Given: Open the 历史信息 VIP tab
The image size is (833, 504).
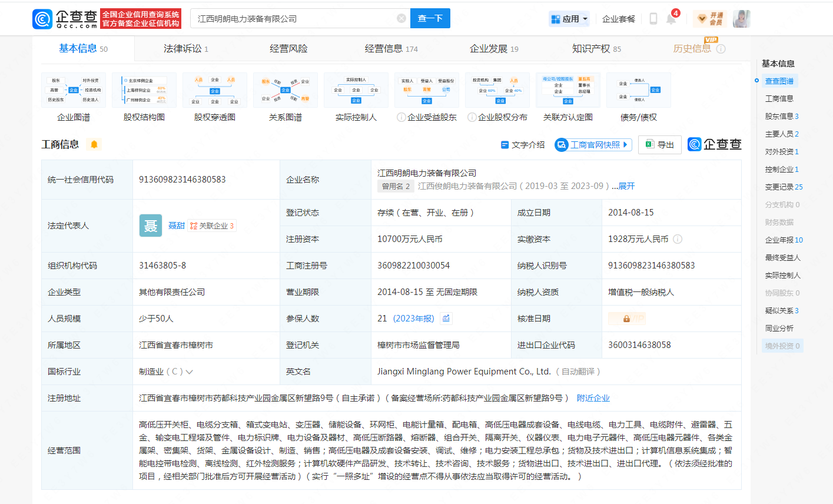Looking at the screenshot, I should [x=692, y=49].
